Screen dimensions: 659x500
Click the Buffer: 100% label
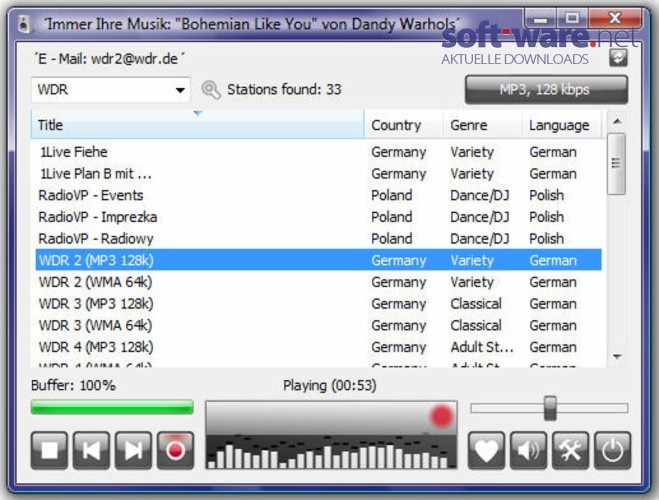(x=73, y=385)
